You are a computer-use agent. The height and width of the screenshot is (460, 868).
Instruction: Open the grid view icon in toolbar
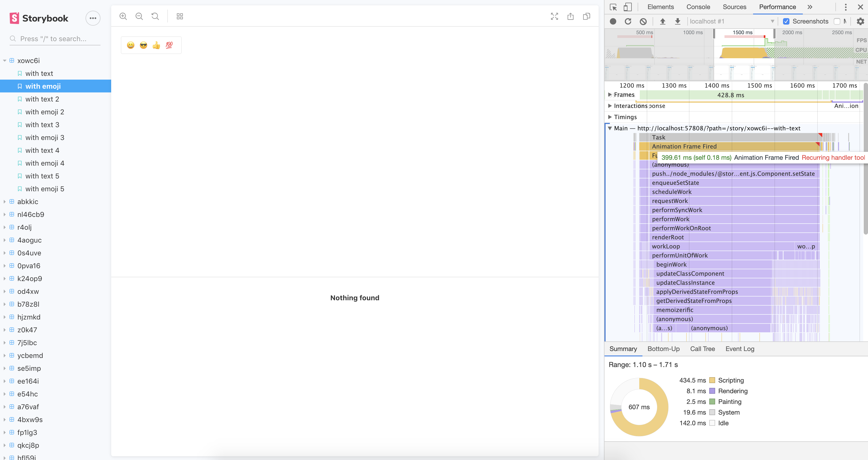coord(180,16)
